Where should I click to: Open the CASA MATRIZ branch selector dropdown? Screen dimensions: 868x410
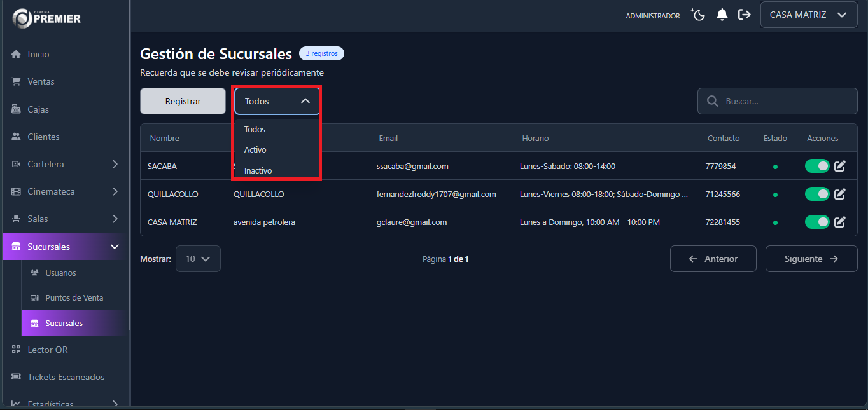point(808,15)
